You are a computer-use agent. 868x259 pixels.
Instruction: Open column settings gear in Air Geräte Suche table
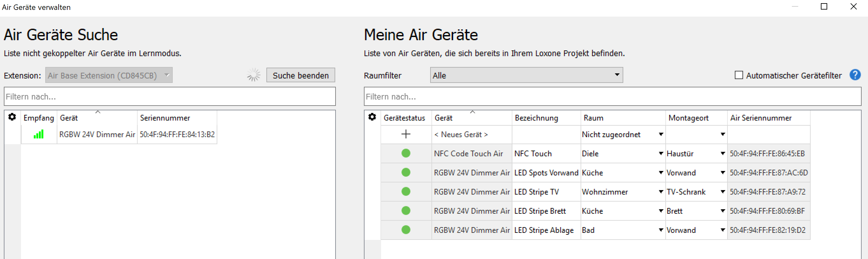tap(12, 117)
